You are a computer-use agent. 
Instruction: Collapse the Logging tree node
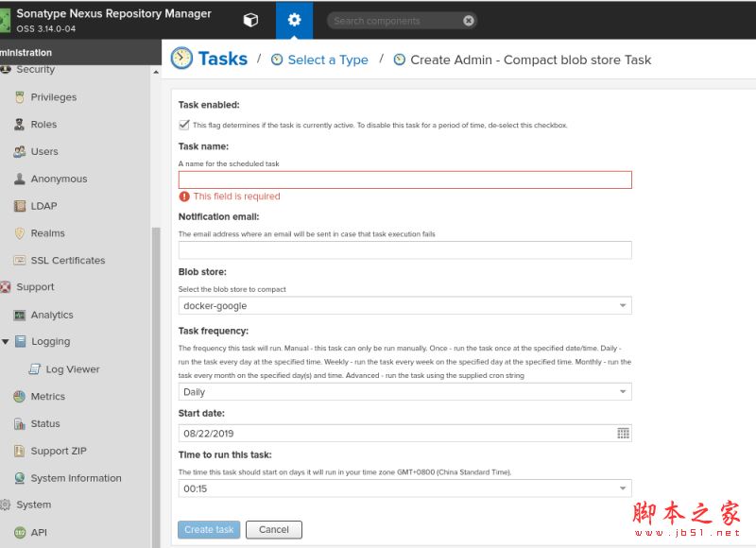(x=6, y=342)
